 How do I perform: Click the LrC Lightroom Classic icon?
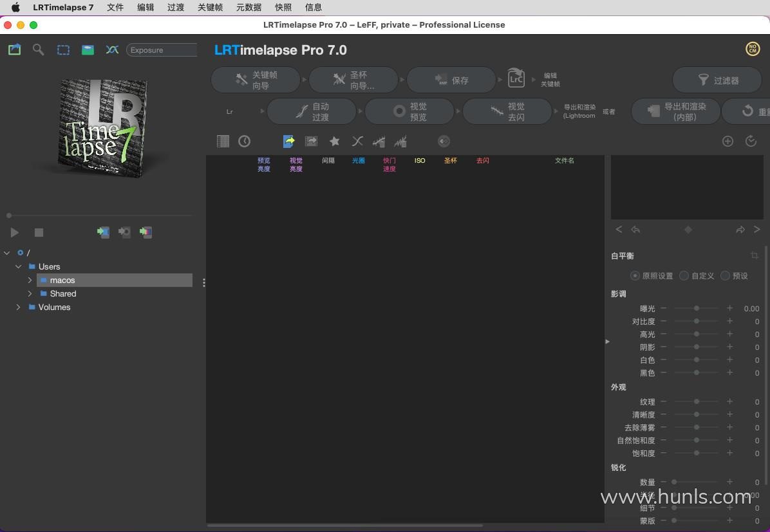point(516,78)
